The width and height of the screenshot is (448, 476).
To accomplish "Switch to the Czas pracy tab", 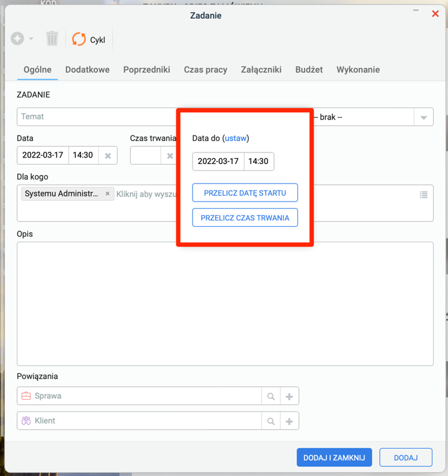I will coord(206,70).
